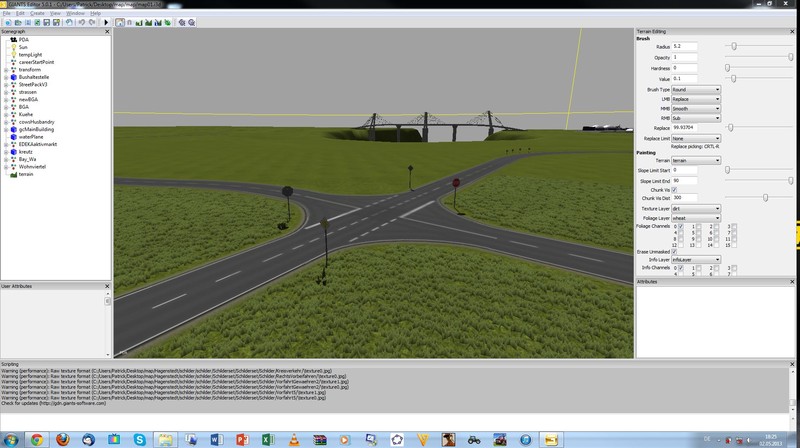This screenshot has height=448, width=800.
Task: Check Info Channel 3 checkbox
Action: 734,268
